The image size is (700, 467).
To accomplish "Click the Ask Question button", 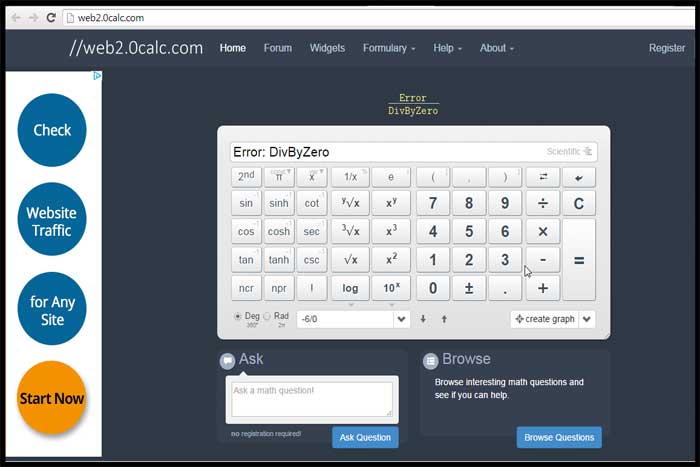I will coord(365,438).
